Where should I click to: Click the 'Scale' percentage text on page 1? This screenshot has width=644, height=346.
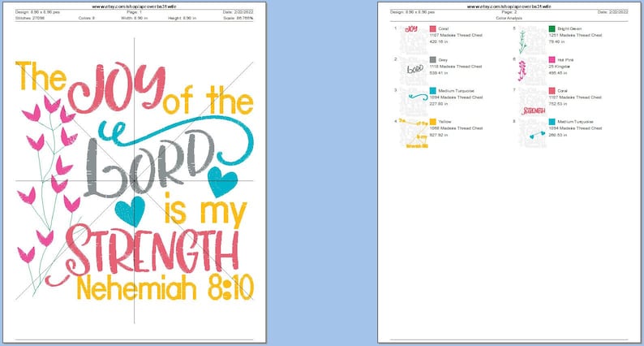point(238,18)
